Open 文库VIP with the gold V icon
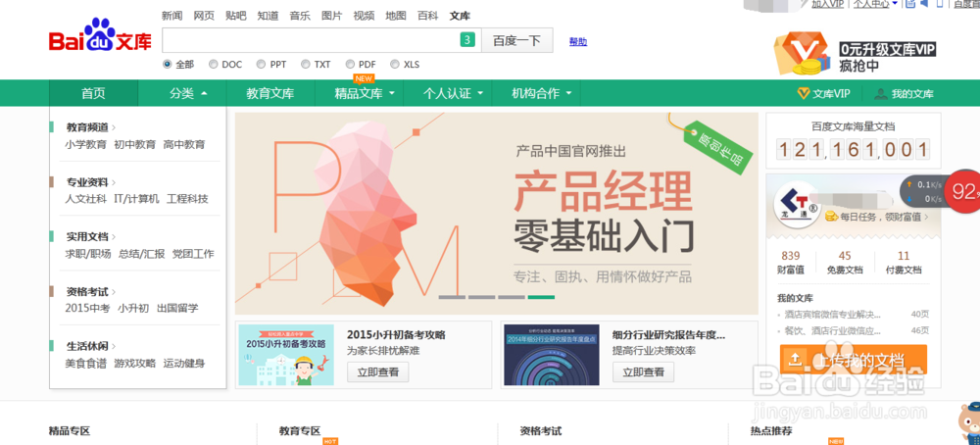Image resolution: width=980 pixels, height=445 pixels. point(824,94)
